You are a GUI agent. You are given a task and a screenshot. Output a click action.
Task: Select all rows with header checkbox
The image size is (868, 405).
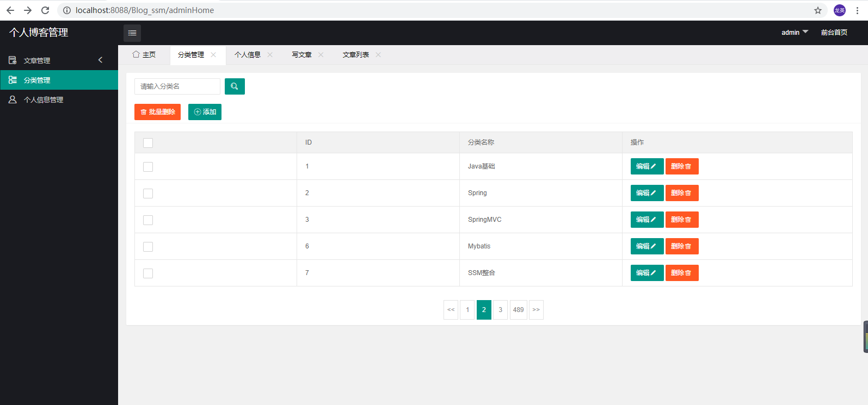(x=148, y=143)
